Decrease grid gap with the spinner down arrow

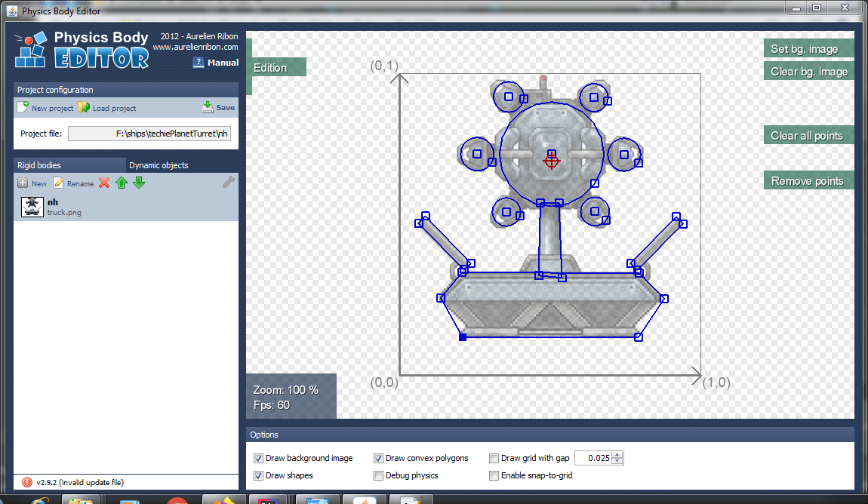[617, 462]
